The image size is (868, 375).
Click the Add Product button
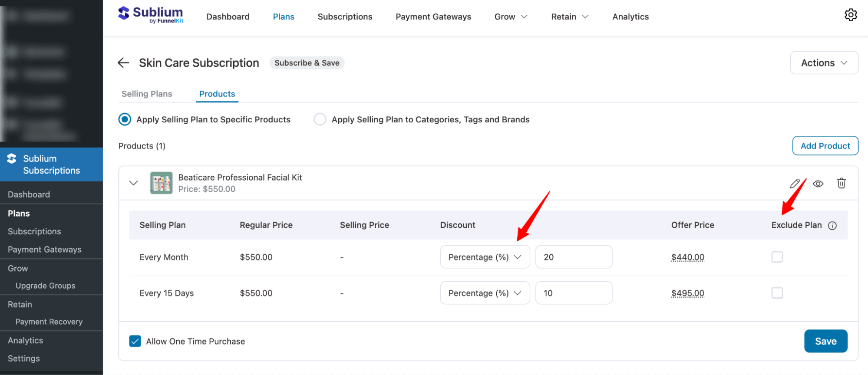click(x=825, y=146)
